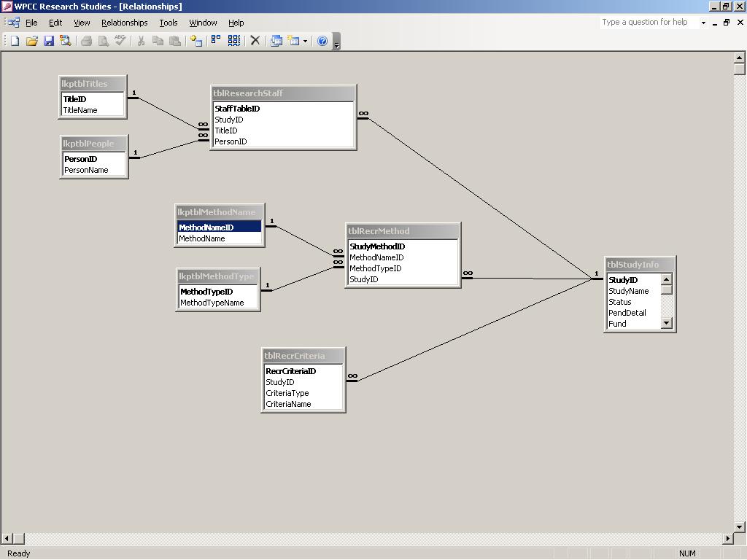Click the Type a question for help box
This screenshot has height=560, width=747.
coord(649,22)
